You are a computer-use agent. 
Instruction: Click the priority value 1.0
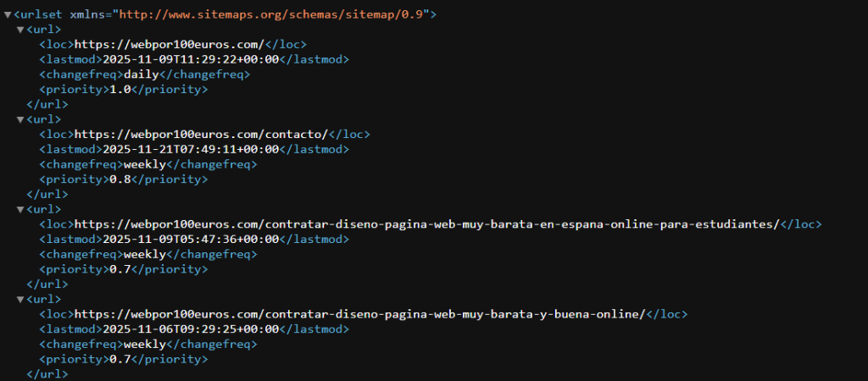[120, 89]
